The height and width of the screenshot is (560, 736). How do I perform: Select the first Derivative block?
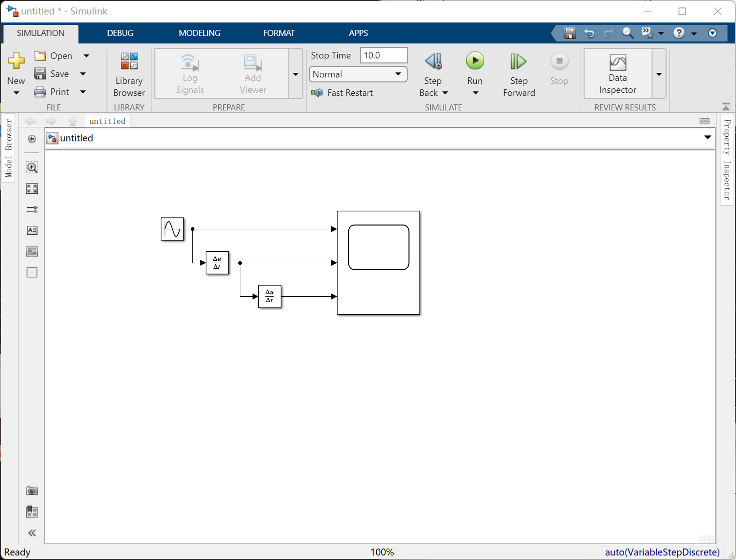tap(217, 263)
